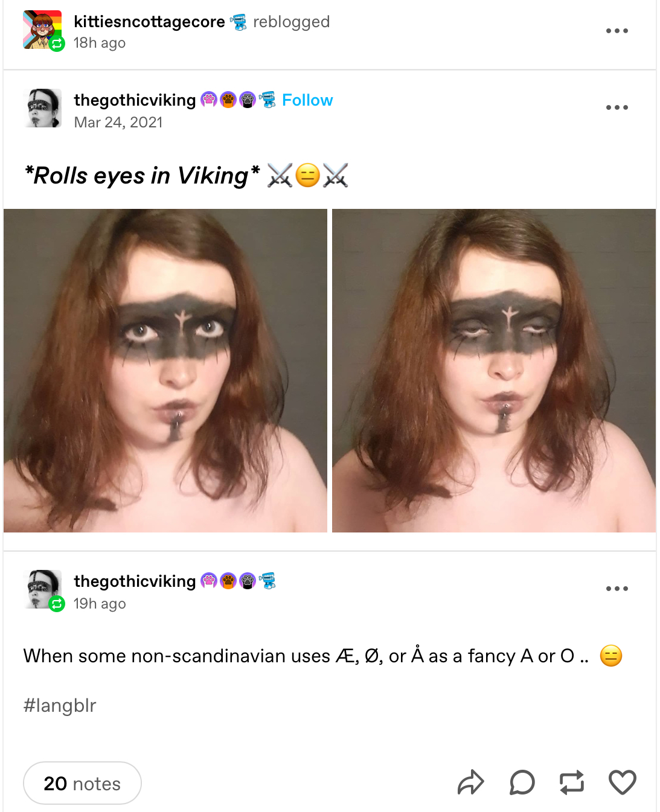Open thegothicviking username on original post
The height and width of the screenshot is (812, 660).
[135, 100]
